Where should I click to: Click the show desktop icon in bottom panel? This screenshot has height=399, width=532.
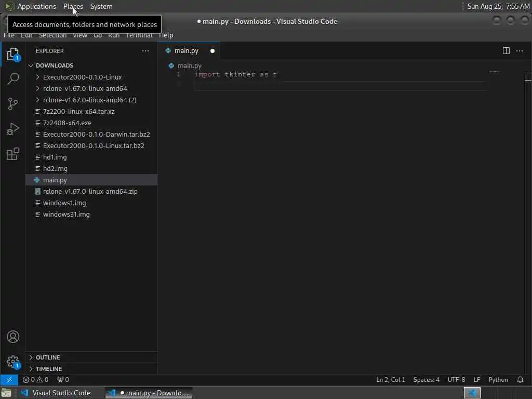(6, 393)
